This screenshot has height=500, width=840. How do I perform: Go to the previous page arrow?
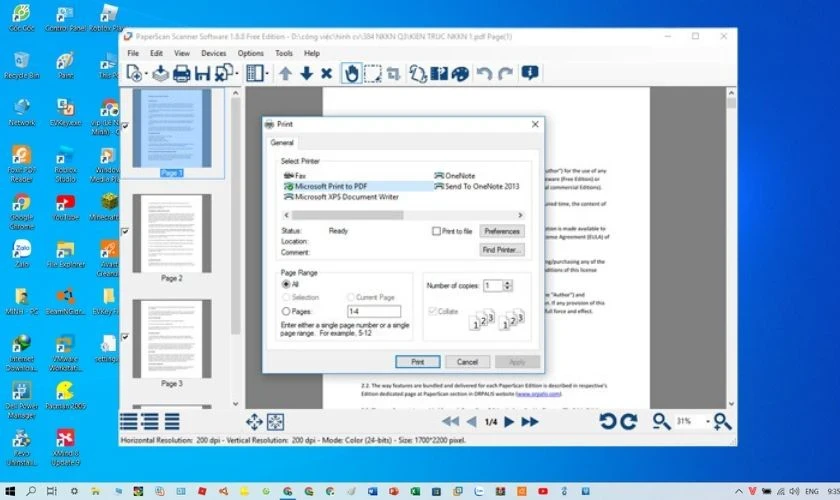coord(471,422)
